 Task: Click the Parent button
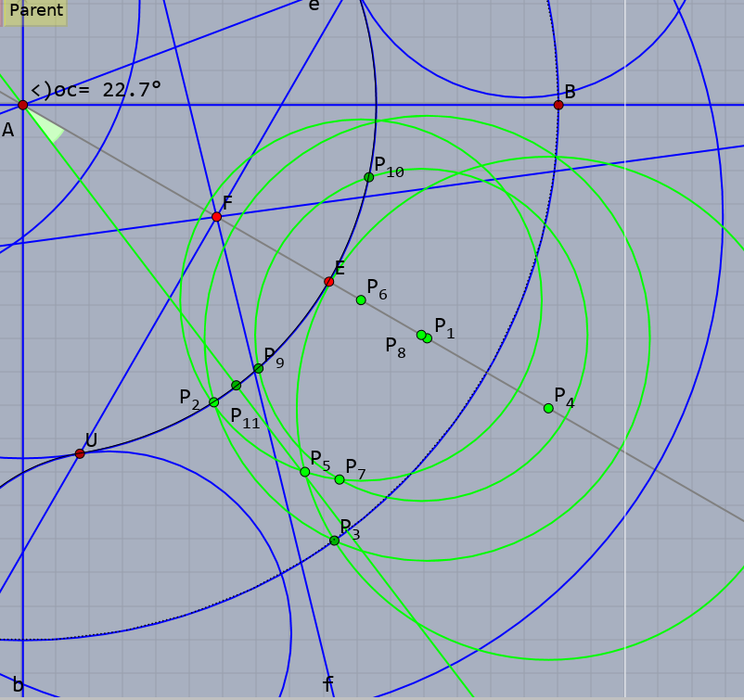34,10
